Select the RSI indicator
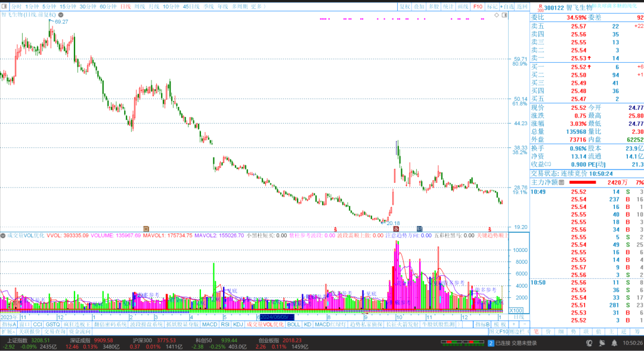The width and height of the screenshot is (644, 351). 225,324
